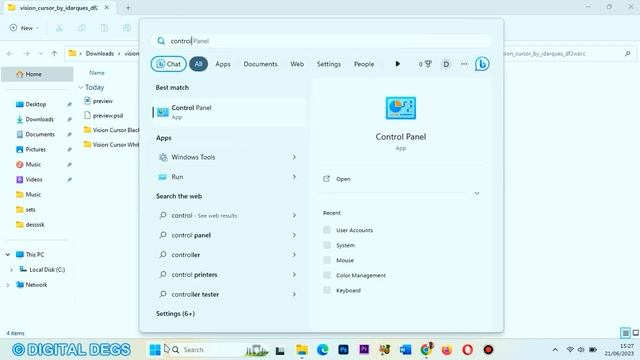Click the play arrow to show more filters

click(397, 64)
